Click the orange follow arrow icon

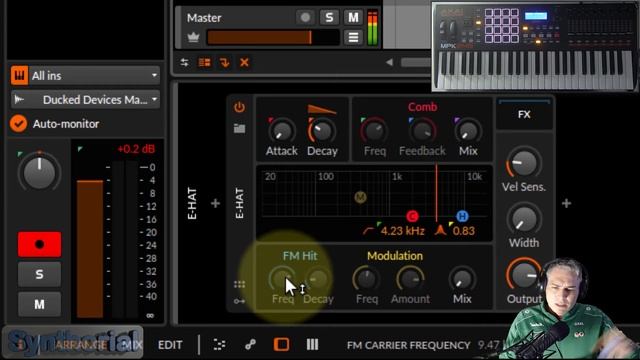tap(224, 62)
